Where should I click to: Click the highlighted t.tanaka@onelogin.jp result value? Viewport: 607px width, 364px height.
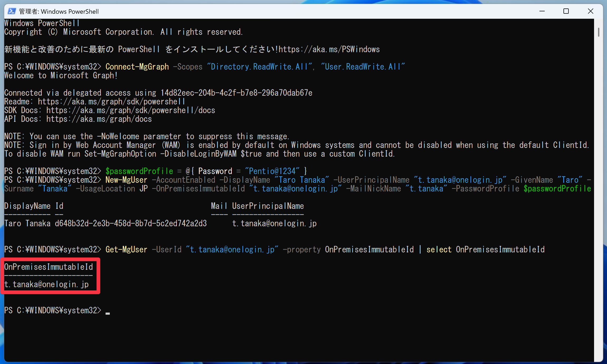click(46, 284)
